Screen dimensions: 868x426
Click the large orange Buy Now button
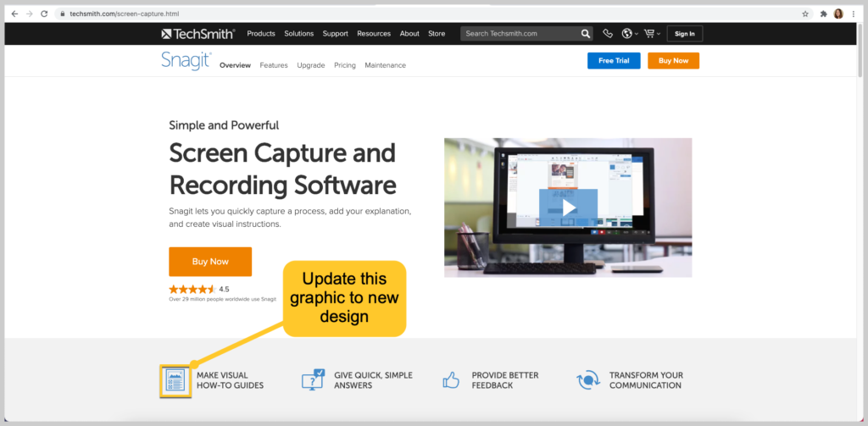click(210, 262)
